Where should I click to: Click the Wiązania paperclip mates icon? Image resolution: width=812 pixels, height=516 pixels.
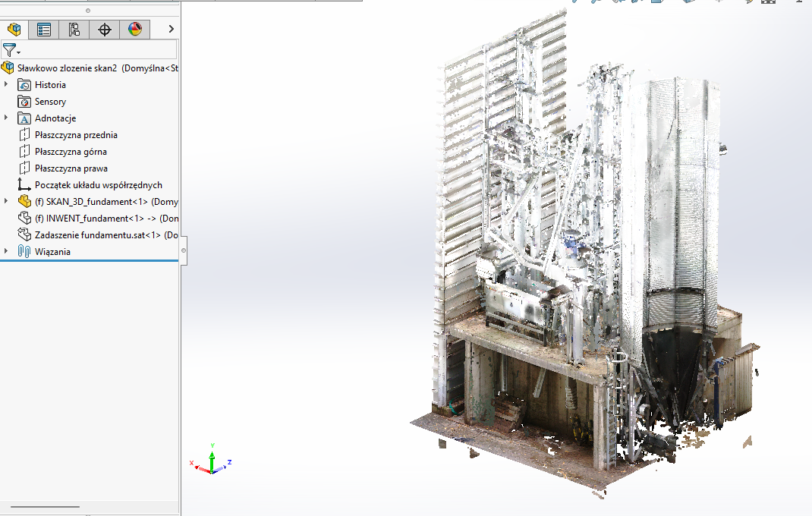(24, 251)
